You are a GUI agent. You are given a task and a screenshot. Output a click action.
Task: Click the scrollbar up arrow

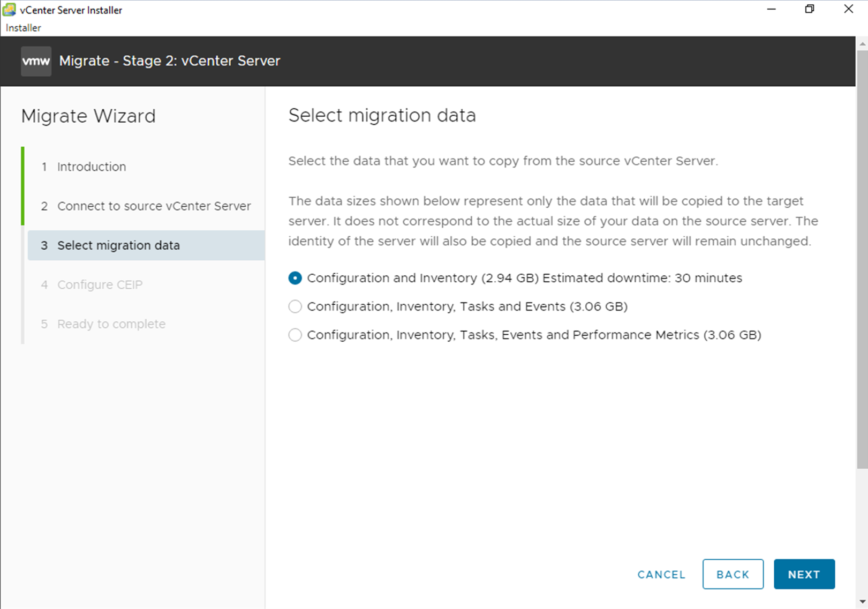[x=862, y=43]
